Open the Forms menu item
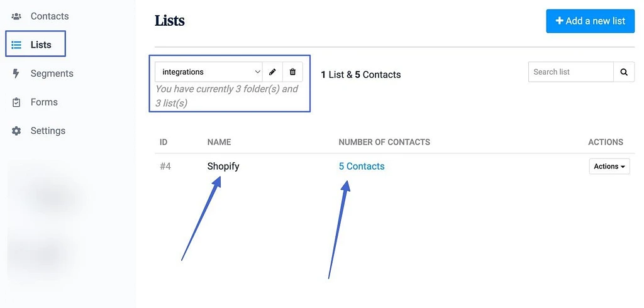Screen dimensions: 644x308 click(x=44, y=102)
